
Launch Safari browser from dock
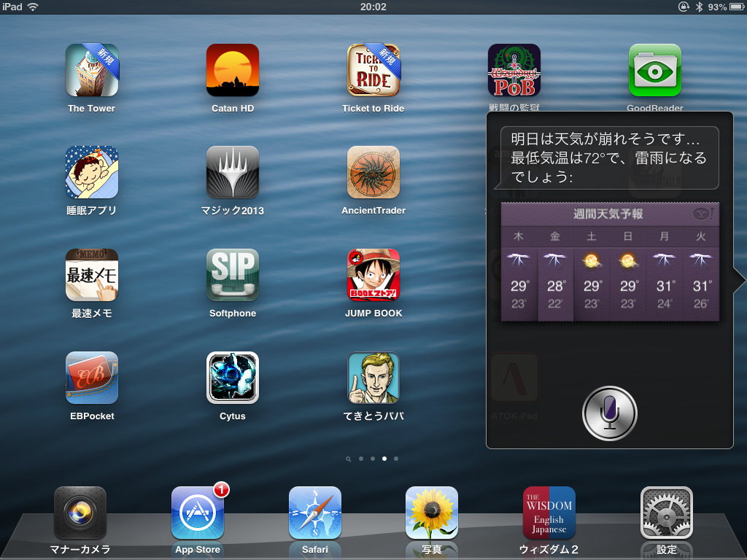pos(315,513)
